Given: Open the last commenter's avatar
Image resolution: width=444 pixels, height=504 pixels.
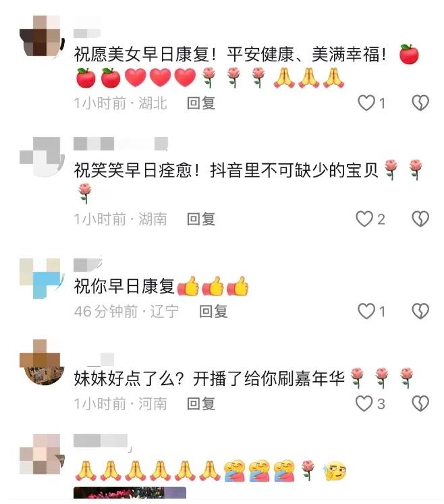Looking at the screenshot, I should [42, 454].
